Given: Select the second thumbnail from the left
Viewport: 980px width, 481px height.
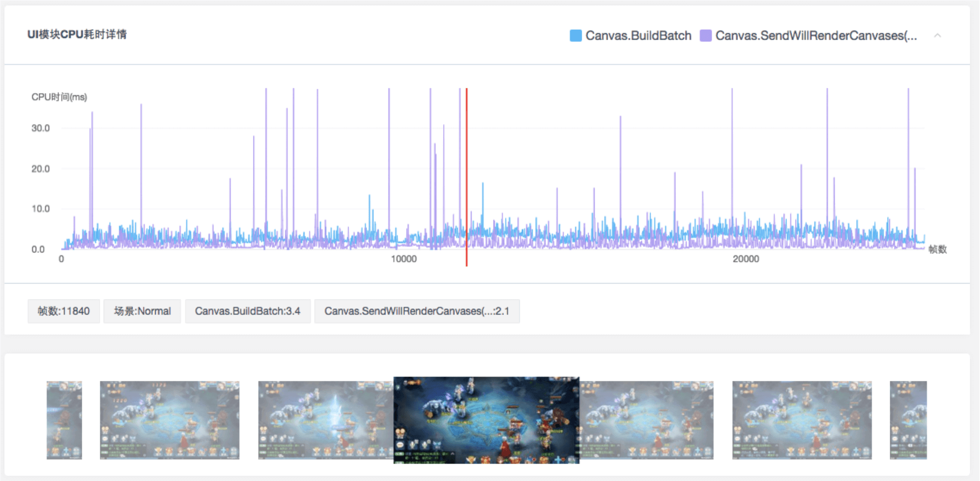Looking at the screenshot, I should [x=170, y=420].
